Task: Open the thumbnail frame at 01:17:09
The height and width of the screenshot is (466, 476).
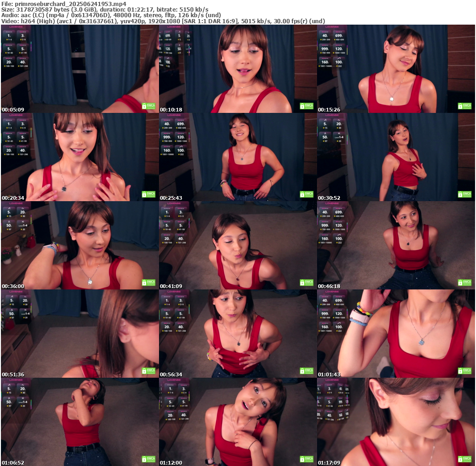Action: [396, 422]
